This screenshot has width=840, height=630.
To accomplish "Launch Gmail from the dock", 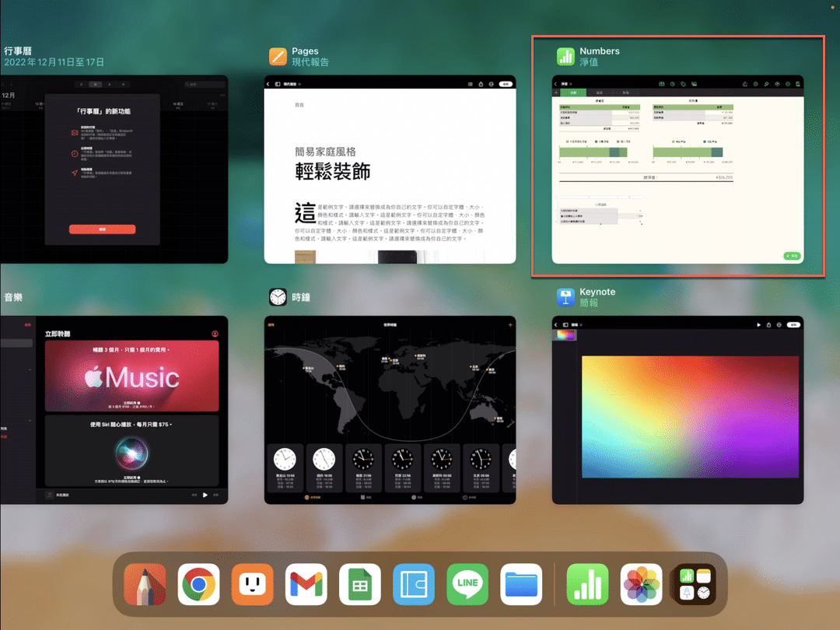I will coord(306,584).
